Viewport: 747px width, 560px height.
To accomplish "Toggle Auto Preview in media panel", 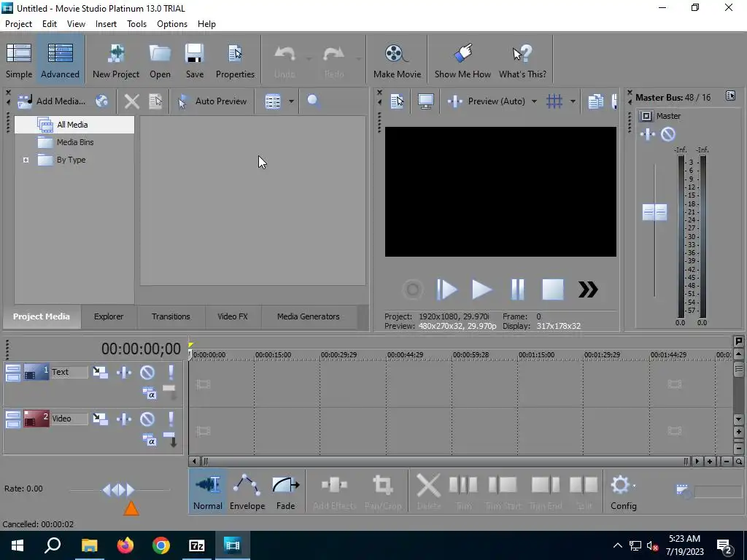I will (x=212, y=101).
